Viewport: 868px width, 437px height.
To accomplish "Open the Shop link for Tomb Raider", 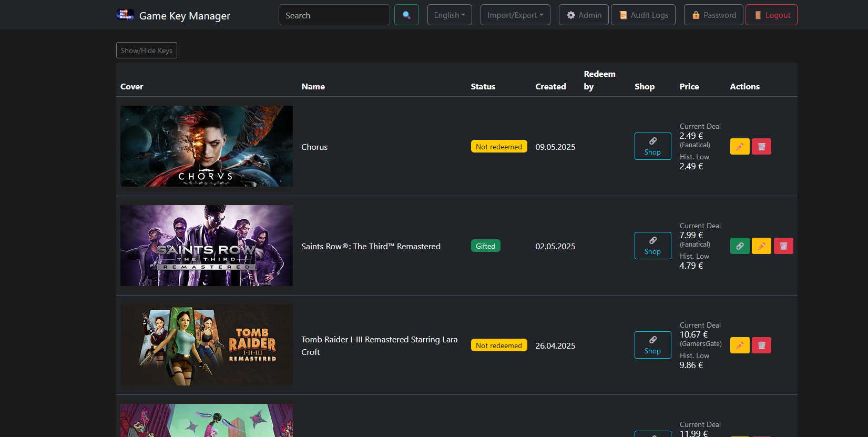I will click(652, 345).
